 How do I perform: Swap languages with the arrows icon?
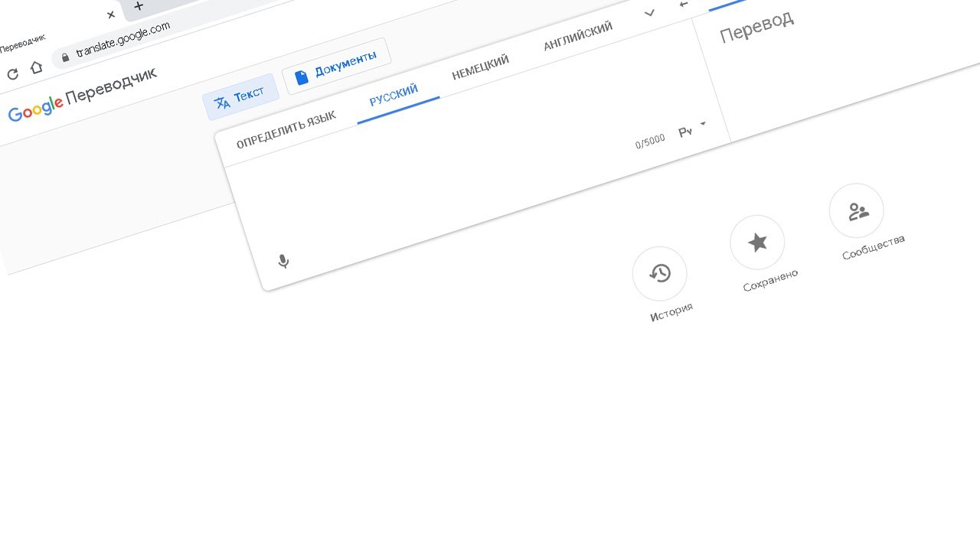[x=684, y=5]
